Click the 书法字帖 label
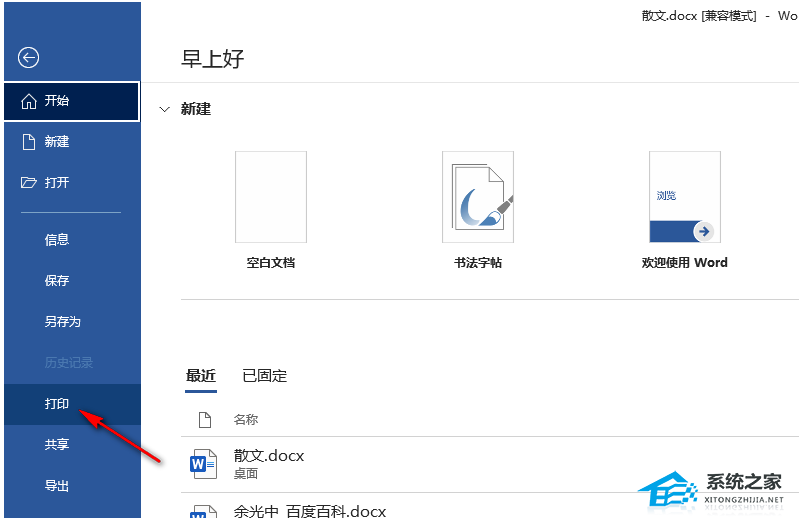 click(478, 263)
